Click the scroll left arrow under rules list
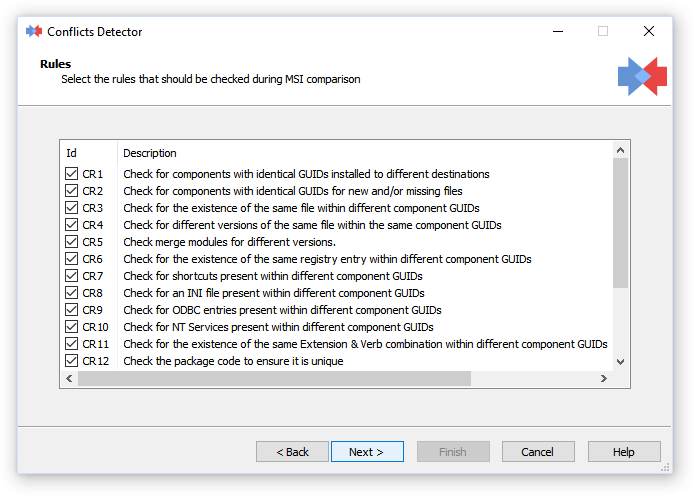 (x=69, y=378)
